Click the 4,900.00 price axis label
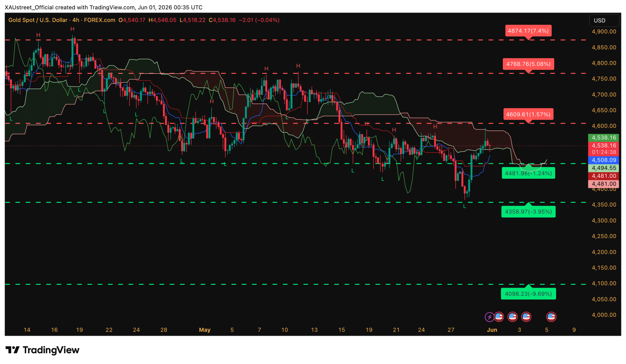Viewport: 626px width, 364px height. click(604, 32)
